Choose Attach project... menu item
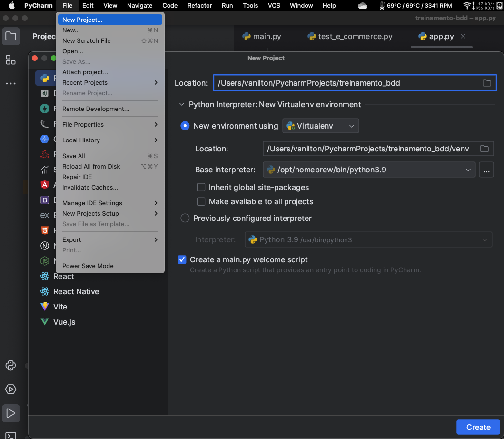This screenshot has height=439, width=504. click(x=110, y=72)
